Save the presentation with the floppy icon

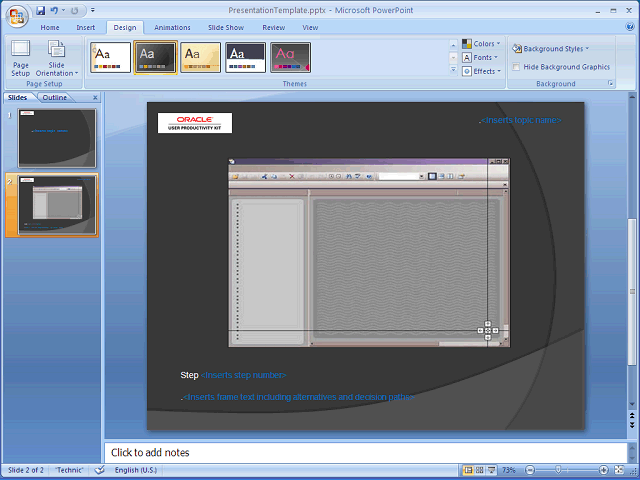point(40,11)
